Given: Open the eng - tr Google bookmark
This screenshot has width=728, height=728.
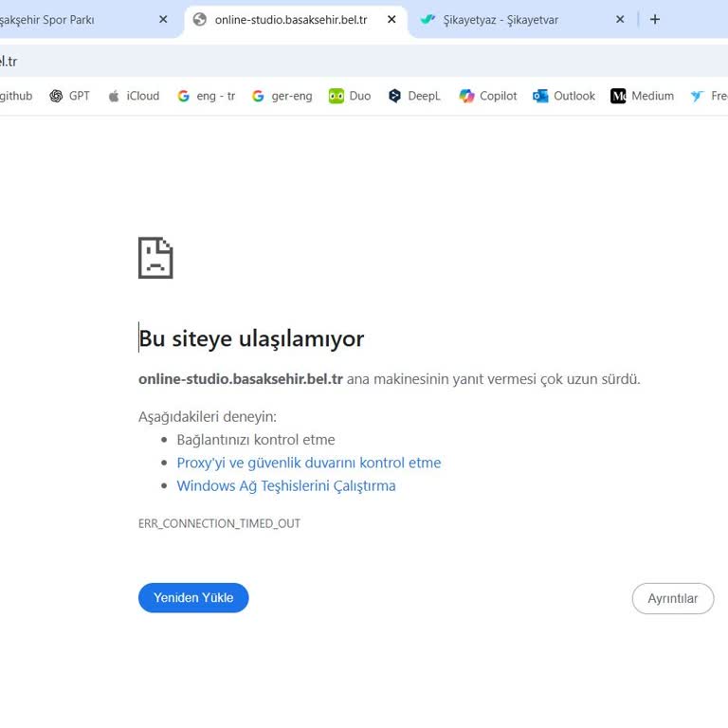Looking at the screenshot, I should coord(206,96).
